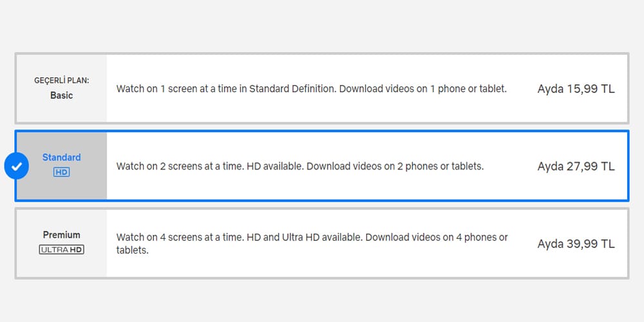Click the HD badge under Standard
The width and height of the screenshot is (644, 322).
click(x=62, y=172)
